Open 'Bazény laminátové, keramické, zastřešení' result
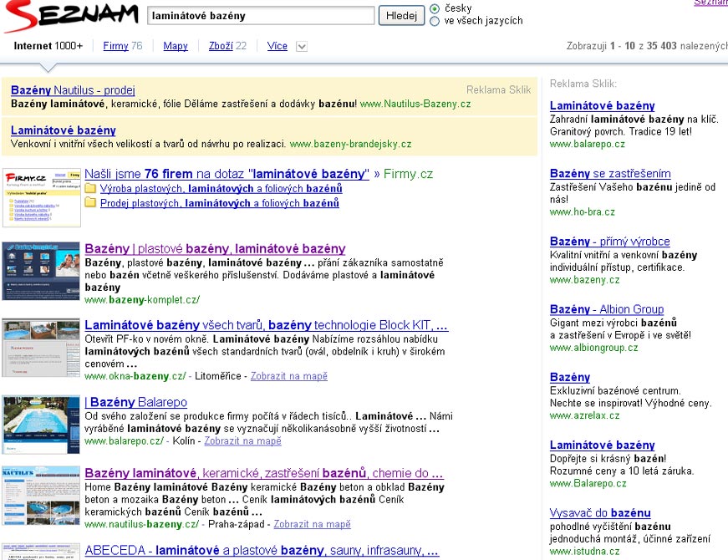Image resolution: width=728 pixels, height=560 pixels. coord(264,473)
